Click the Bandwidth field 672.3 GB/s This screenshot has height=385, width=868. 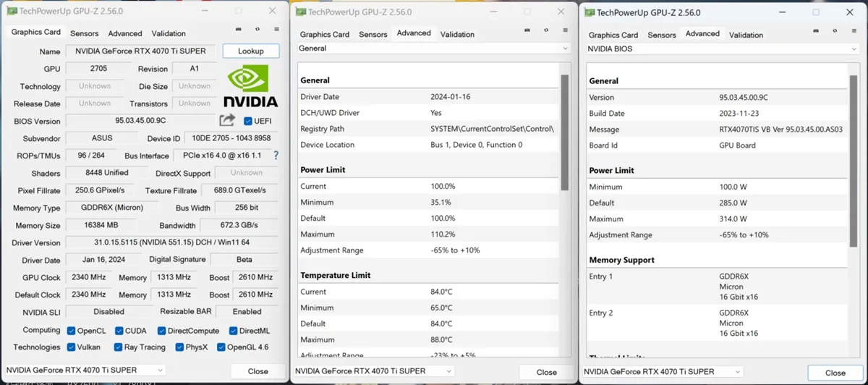point(239,225)
